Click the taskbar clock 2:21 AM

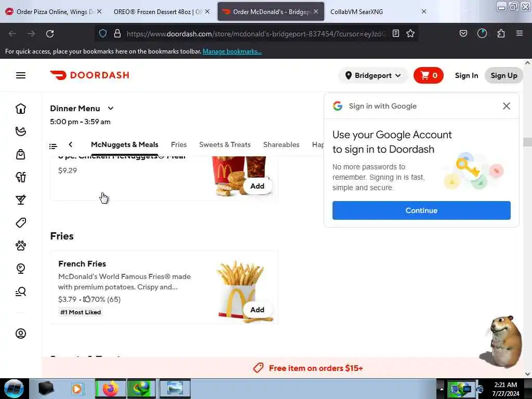tap(506, 385)
